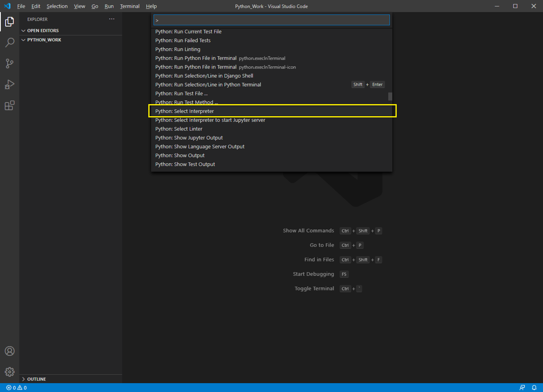Open the Go menu
Image resolution: width=543 pixels, height=392 pixels.
(x=95, y=6)
